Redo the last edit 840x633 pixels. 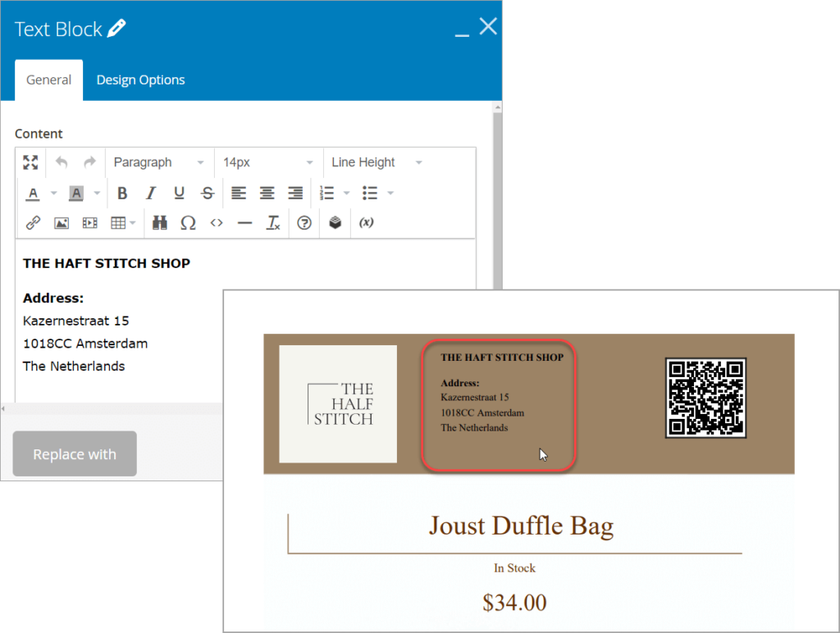coord(89,162)
